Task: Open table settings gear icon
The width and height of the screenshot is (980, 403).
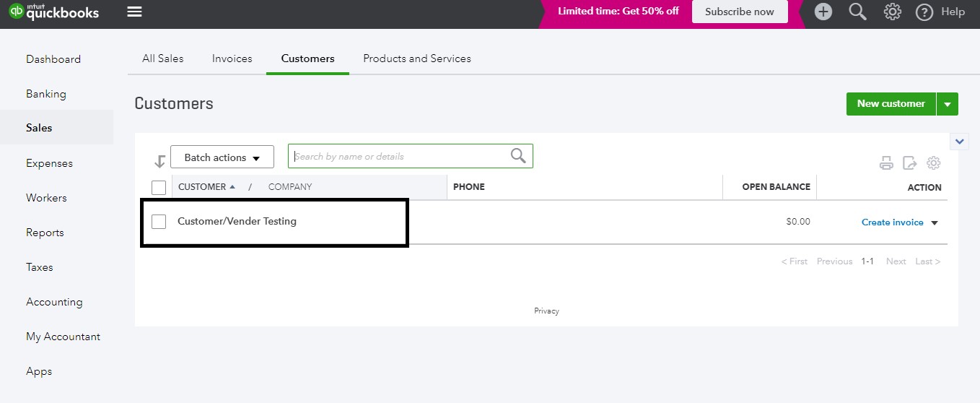Action: pos(934,163)
